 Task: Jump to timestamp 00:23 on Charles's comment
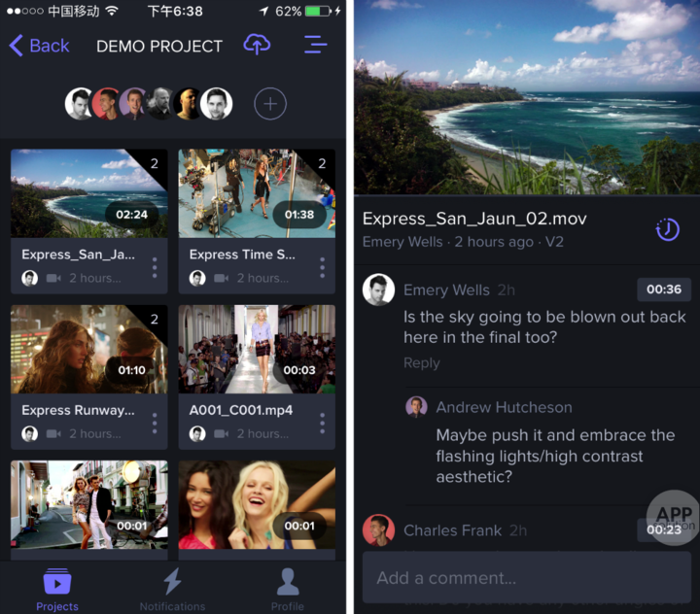click(664, 529)
